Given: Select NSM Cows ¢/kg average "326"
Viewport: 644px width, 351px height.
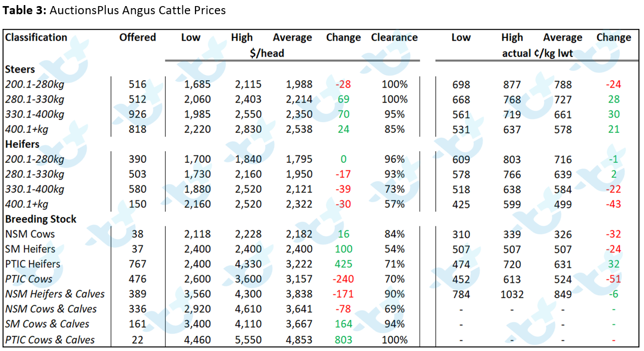Looking at the screenshot, I should pyautogui.click(x=562, y=234).
